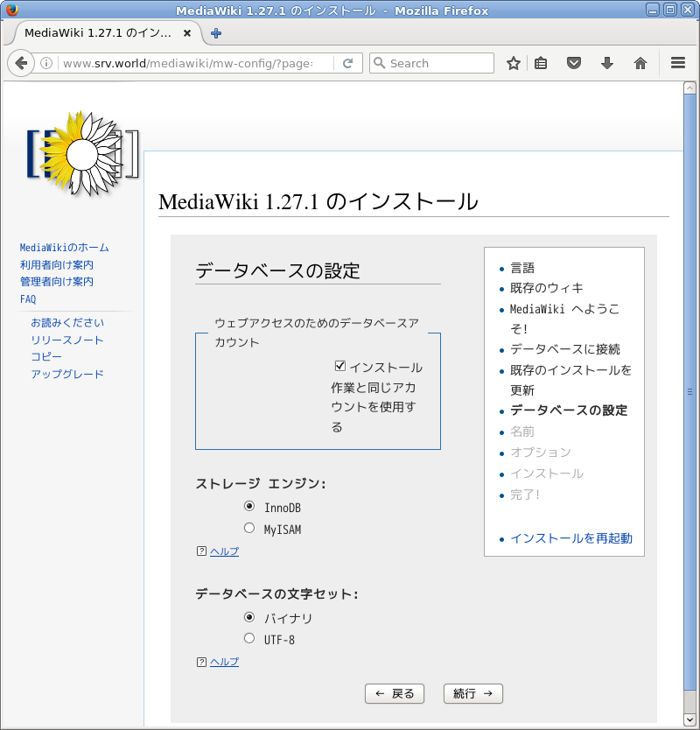Reload the page with the refresh icon
The height and width of the screenshot is (730, 700).
click(x=347, y=63)
